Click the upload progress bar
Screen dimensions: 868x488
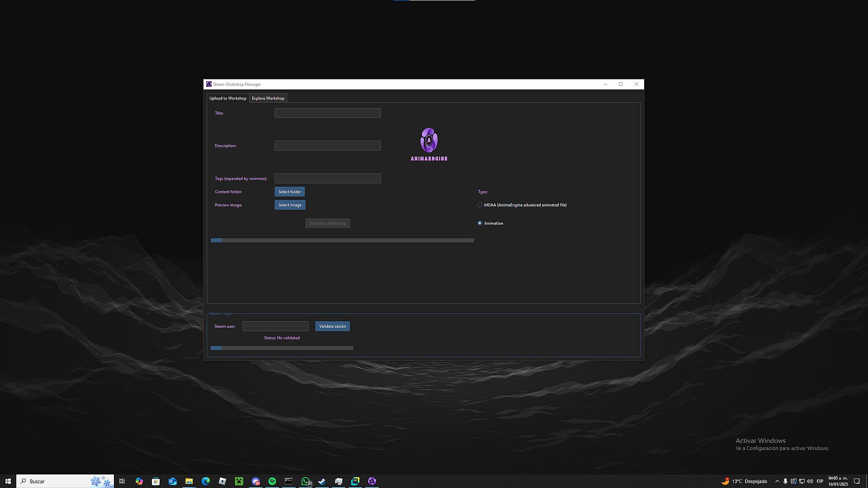point(342,240)
